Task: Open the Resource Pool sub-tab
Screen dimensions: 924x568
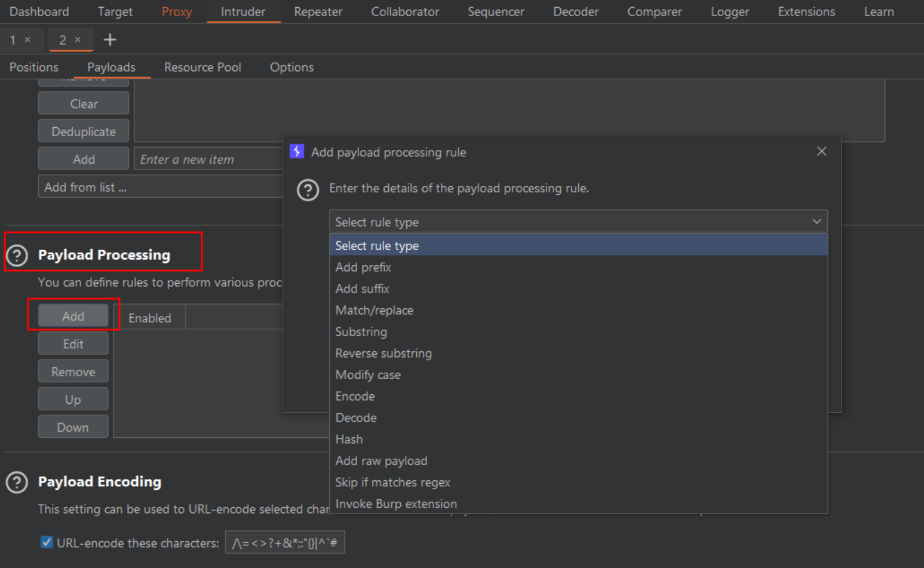Action: [x=202, y=67]
